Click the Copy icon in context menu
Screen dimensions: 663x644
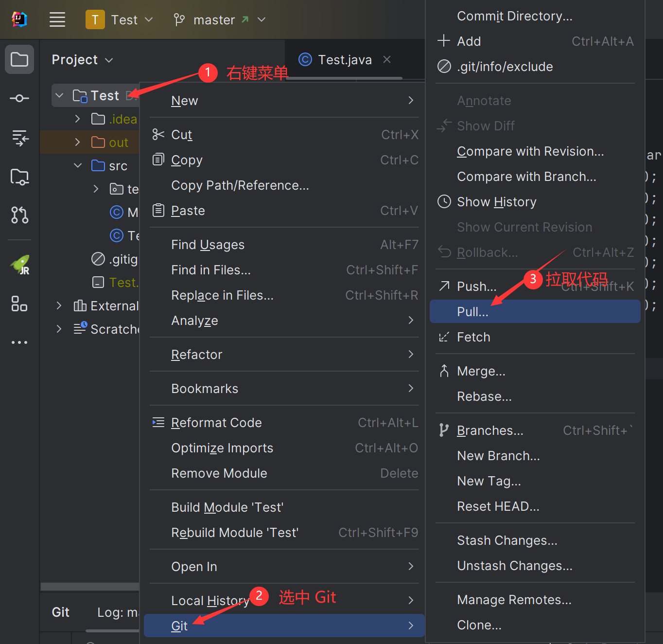(158, 160)
